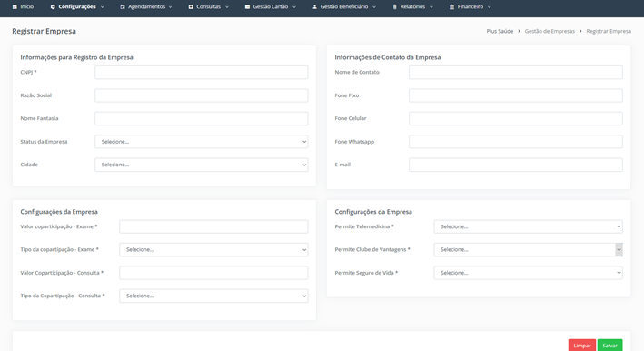Click the Relatórios document icon

[x=395, y=7]
